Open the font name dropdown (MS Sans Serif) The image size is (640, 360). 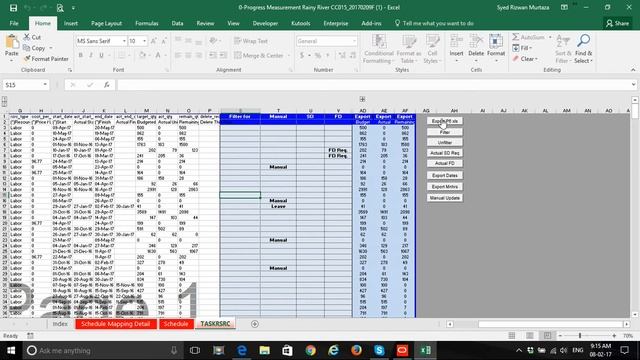click(x=124, y=41)
